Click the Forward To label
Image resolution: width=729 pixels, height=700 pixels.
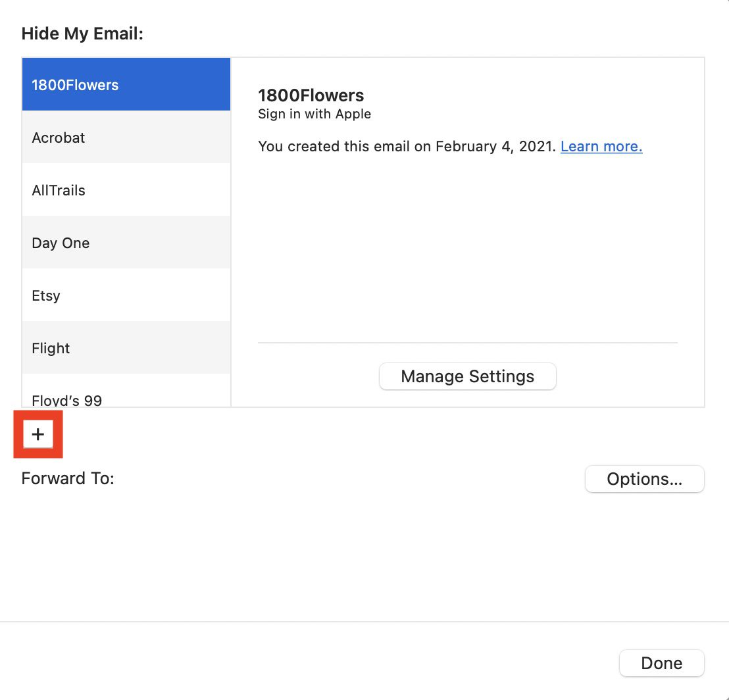coord(68,478)
